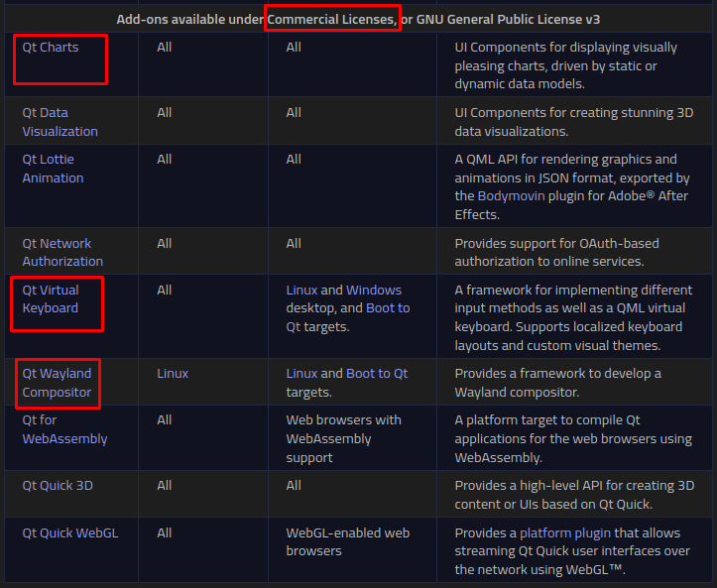Select the add-ons license header text
The image size is (717, 588).
point(358,19)
